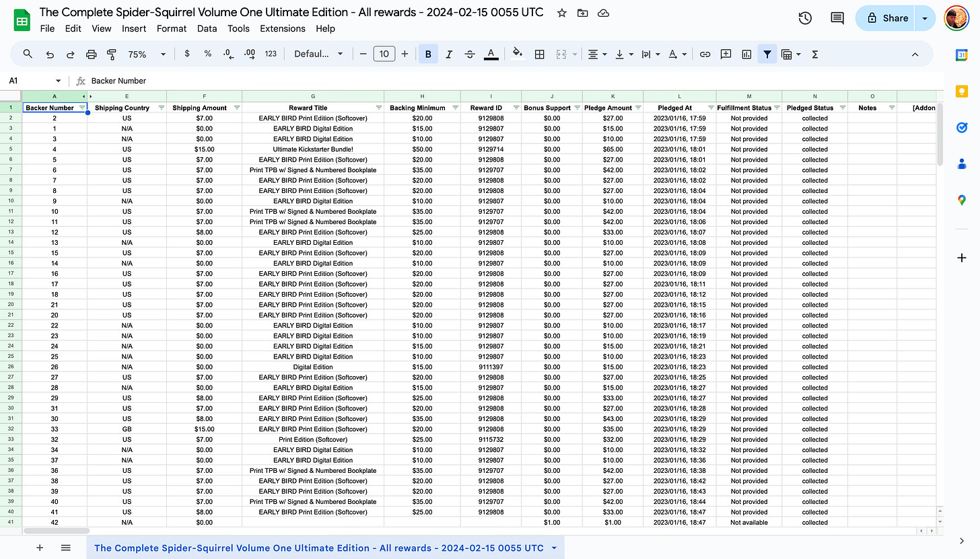Viewport: 980px width, 559px height.
Task: Show all sheets list
Action: [x=65, y=548]
